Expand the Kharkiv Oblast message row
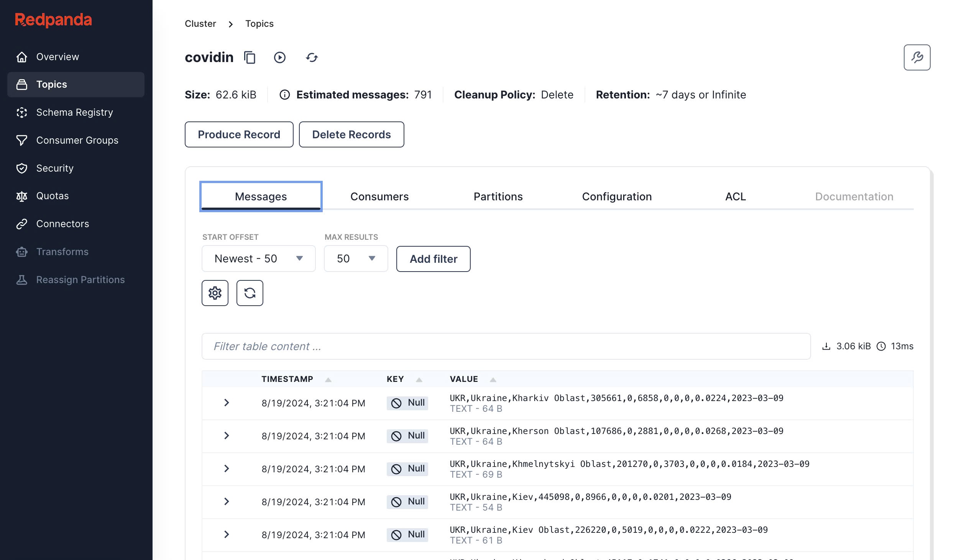This screenshot has height=560, width=959. (x=227, y=403)
